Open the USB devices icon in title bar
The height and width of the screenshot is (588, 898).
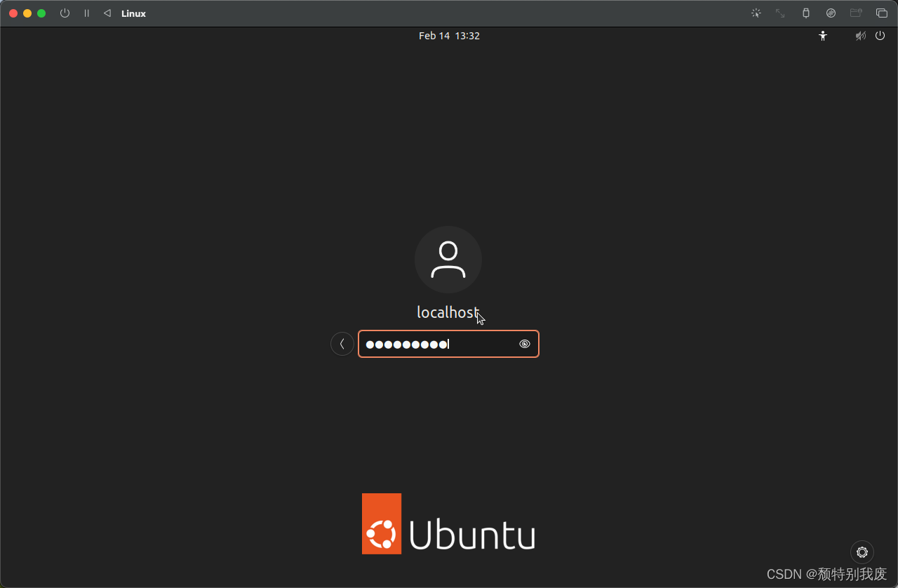tap(805, 13)
